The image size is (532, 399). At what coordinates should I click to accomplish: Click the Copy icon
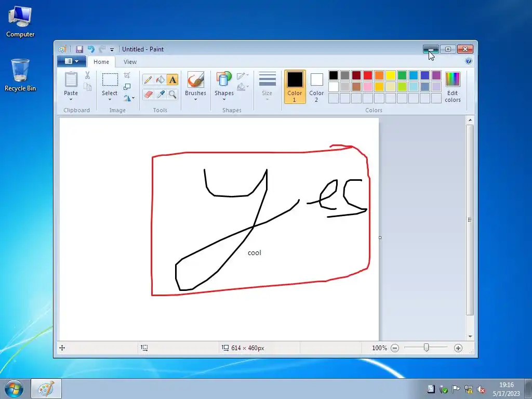[87, 87]
